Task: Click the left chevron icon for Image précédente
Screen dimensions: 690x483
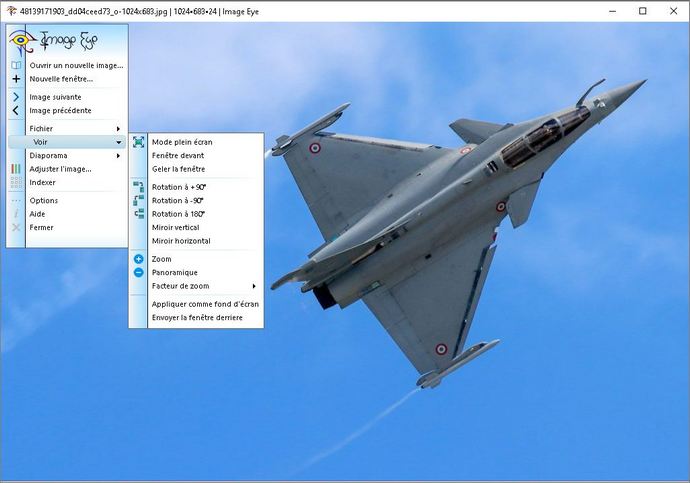Action: (x=16, y=110)
